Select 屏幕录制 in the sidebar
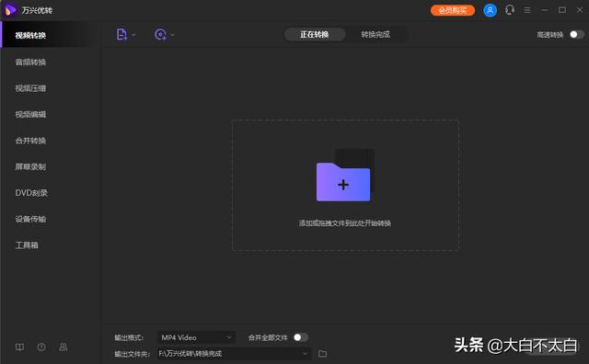This screenshot has width=589, height=364. pos(30,166)
